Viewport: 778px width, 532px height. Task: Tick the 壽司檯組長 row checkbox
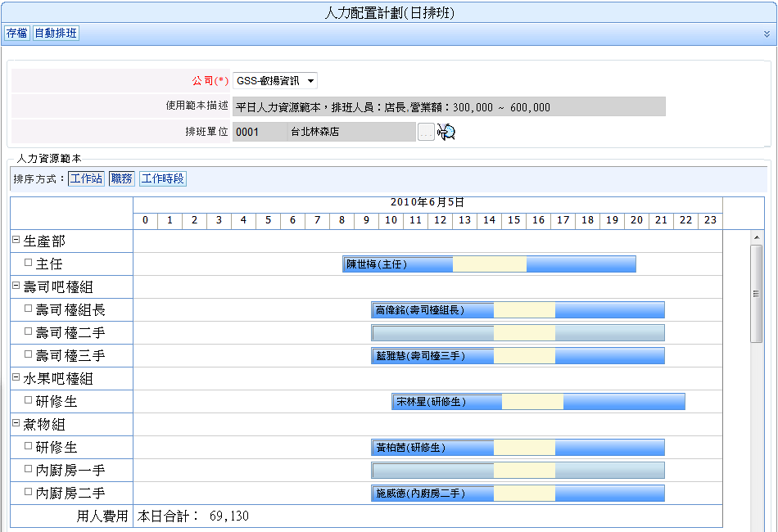(29, 309)
